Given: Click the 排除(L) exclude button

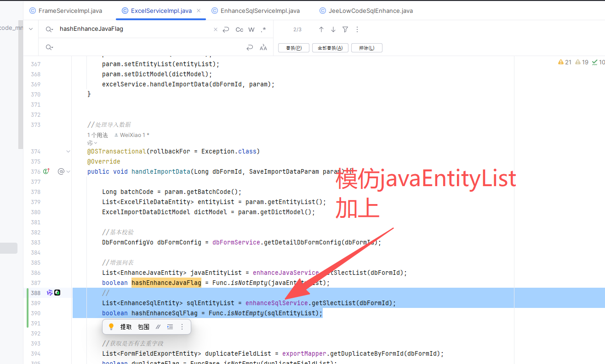Looking at the screenshot, I should pos(366,48).
